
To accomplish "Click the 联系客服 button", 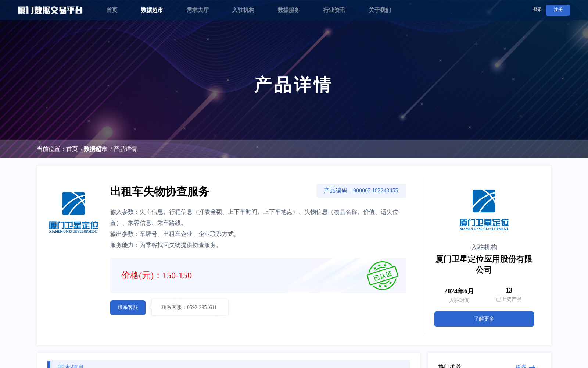I will (x=128, y=308).
